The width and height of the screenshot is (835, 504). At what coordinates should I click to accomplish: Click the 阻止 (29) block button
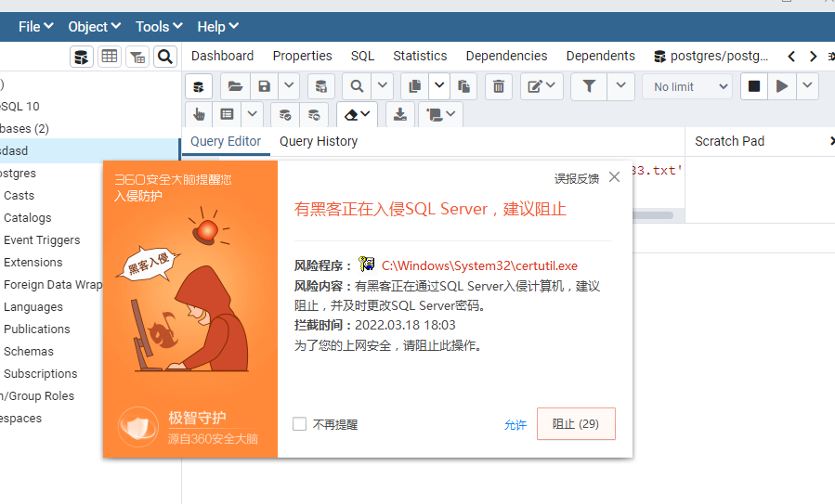tap(576, 423)
